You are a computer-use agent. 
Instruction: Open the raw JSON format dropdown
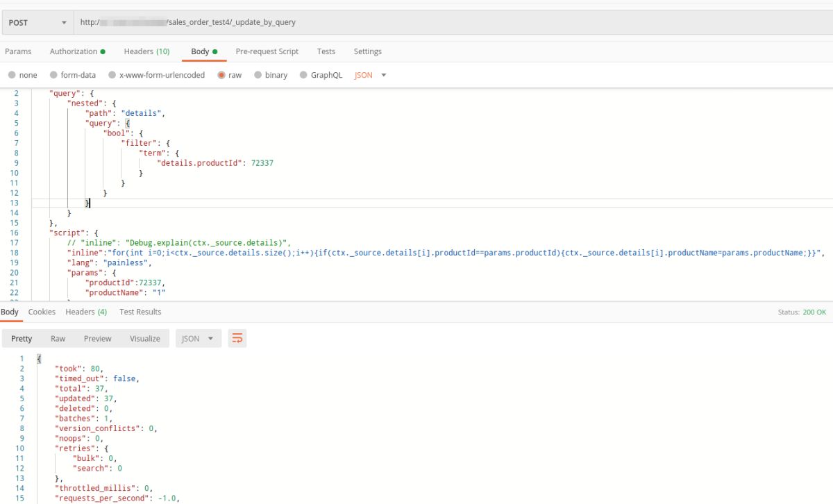[x=371, y=75]
